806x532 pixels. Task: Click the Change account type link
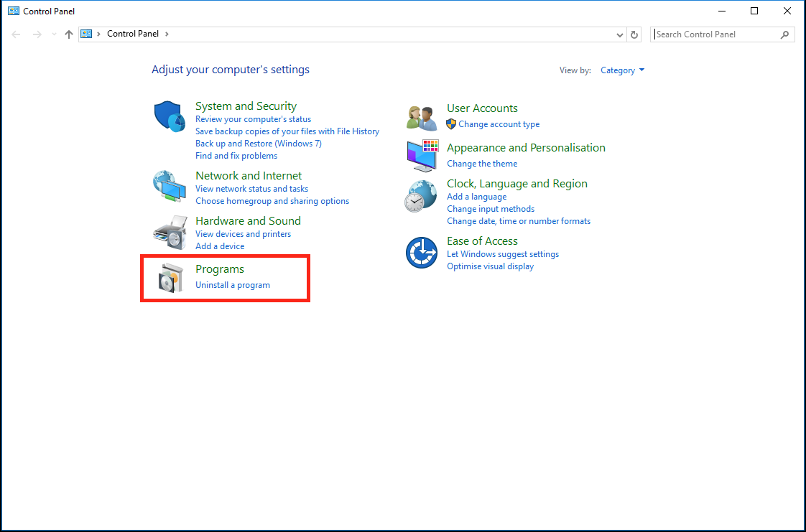(x=499, y=124)
